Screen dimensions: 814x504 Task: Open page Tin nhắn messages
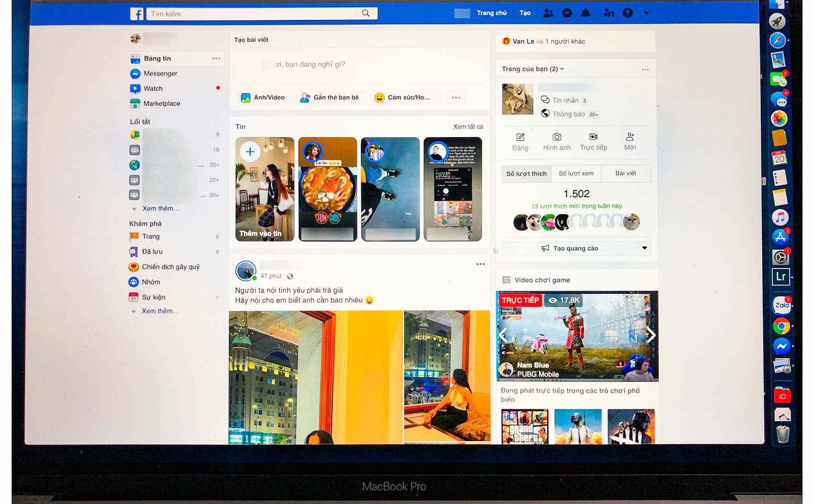tap(564, 100)
